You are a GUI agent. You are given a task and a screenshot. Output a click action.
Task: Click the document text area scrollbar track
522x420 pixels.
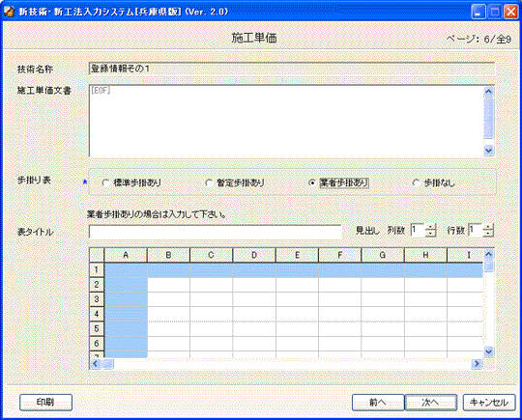(x=489, y=142)
